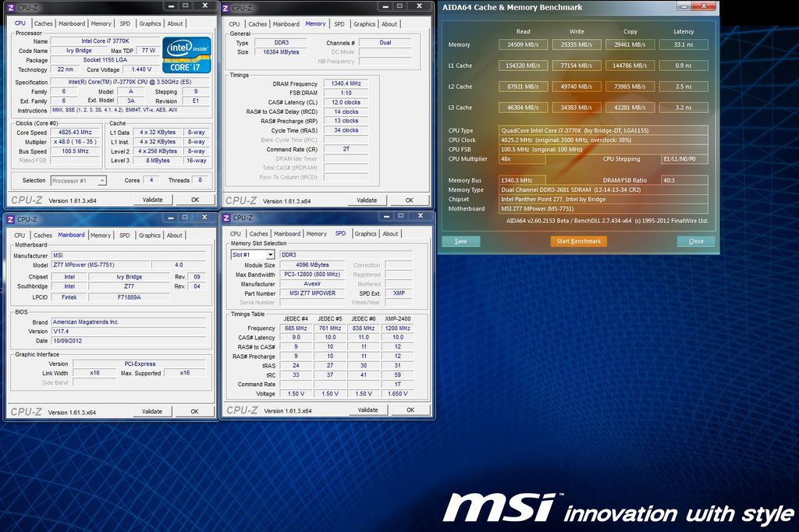
Task: Click Validate in the Mainboard tab window
Action: click(152, 411)
